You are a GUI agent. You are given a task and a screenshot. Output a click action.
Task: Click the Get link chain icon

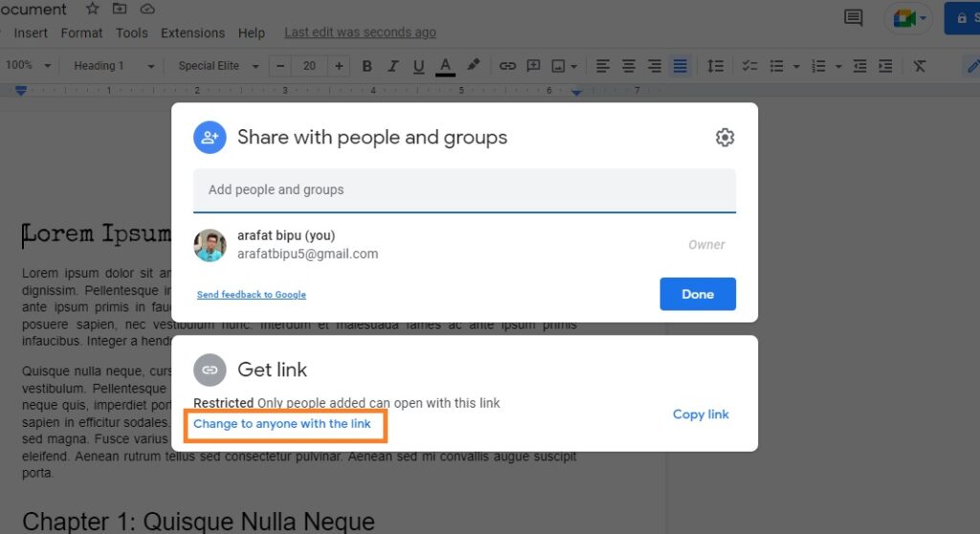(210, 369)
